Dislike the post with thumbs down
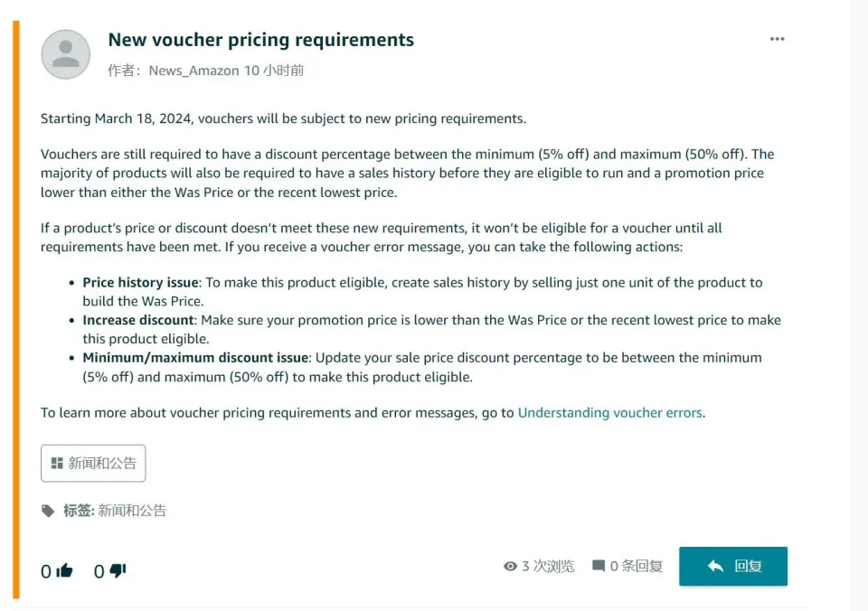The width and height of the screenshot is (868, 611). point(118,570)
